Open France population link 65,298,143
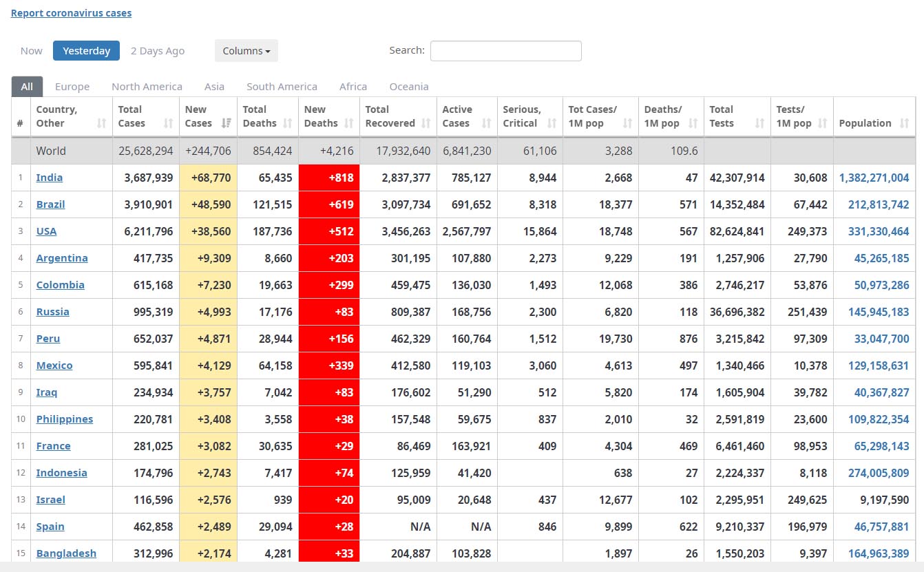This screenshot has width=924, height=572. pos(882,446)
